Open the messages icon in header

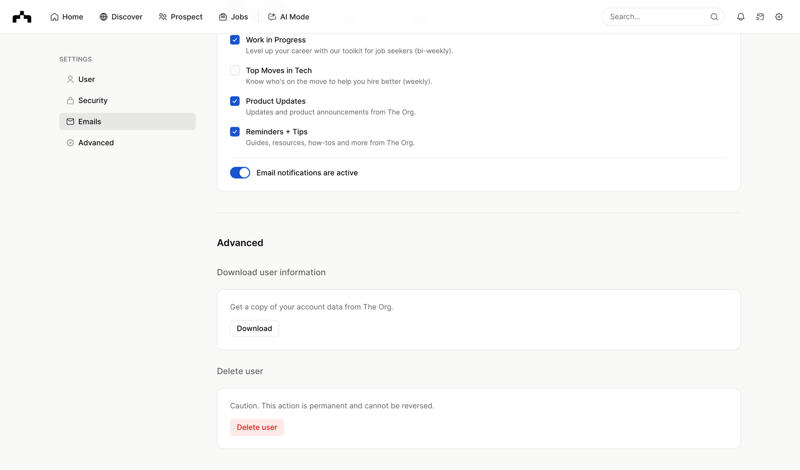760,17
